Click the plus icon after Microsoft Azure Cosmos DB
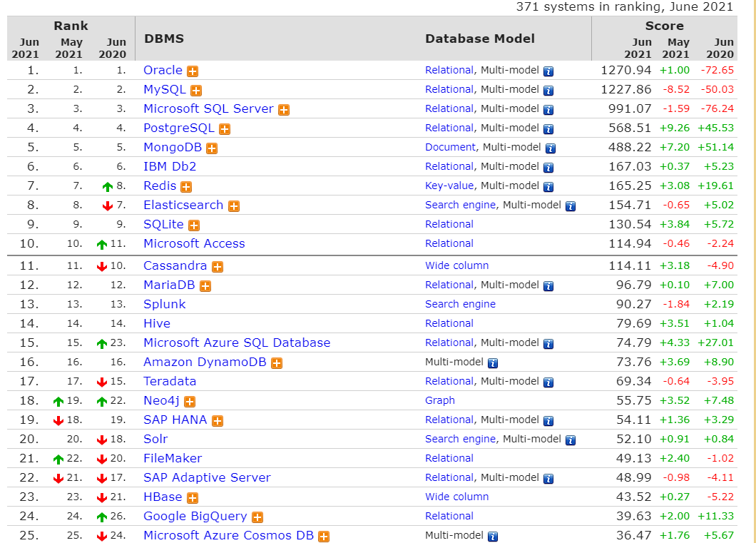The image size is (756, 543). point(324,537)
